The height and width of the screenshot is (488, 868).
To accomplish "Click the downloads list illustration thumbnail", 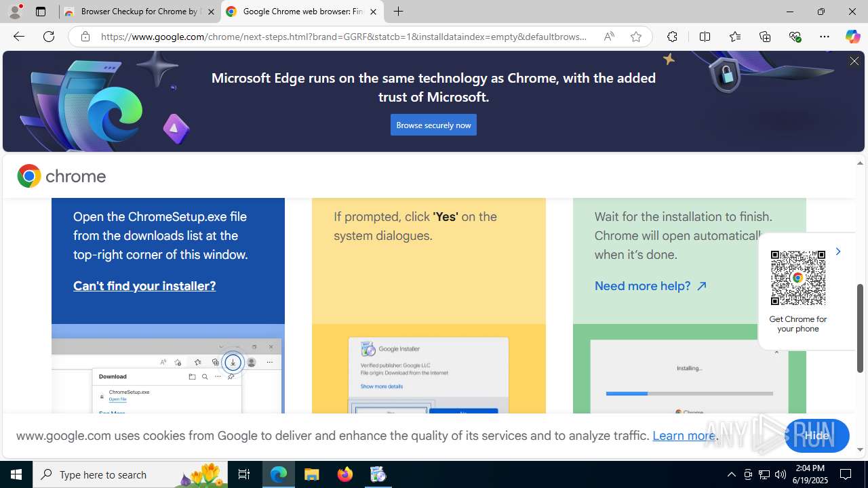I will coord(168,369).
